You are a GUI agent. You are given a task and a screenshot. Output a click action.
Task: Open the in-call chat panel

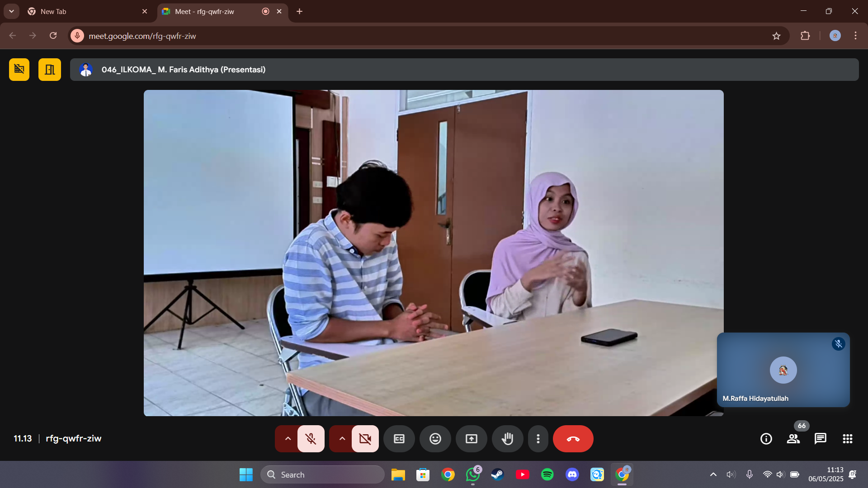820,439
